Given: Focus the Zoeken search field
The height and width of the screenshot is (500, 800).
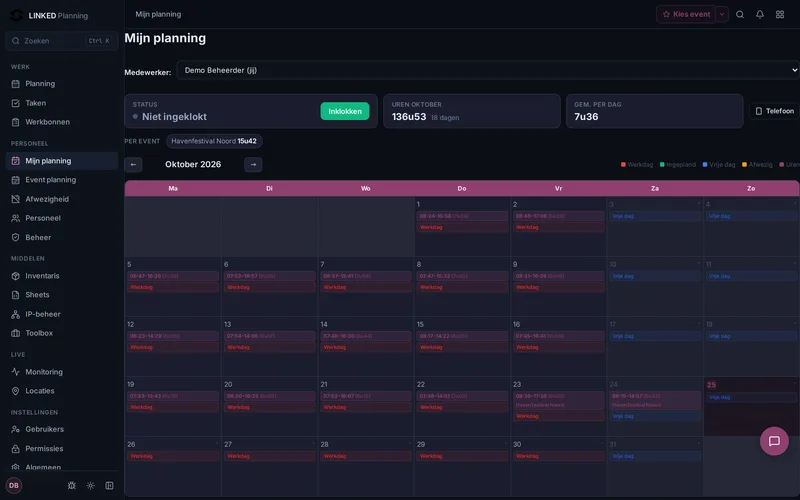Looking at the screenshot, I should [x=62, y=41].
